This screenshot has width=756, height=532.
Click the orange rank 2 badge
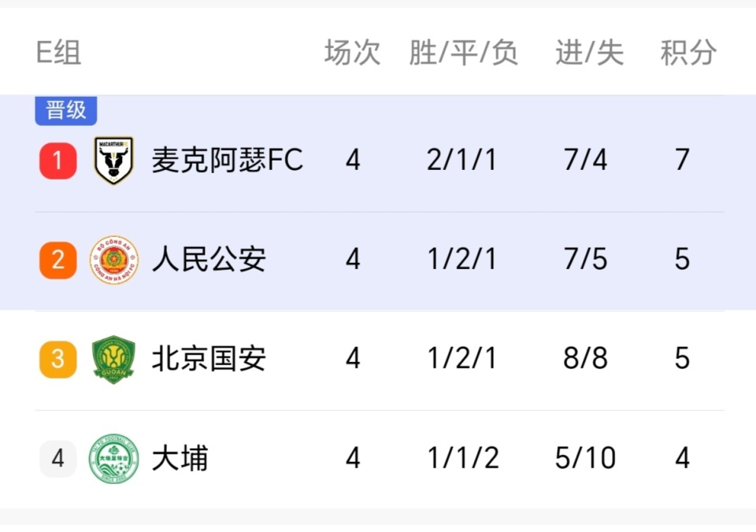58,260
